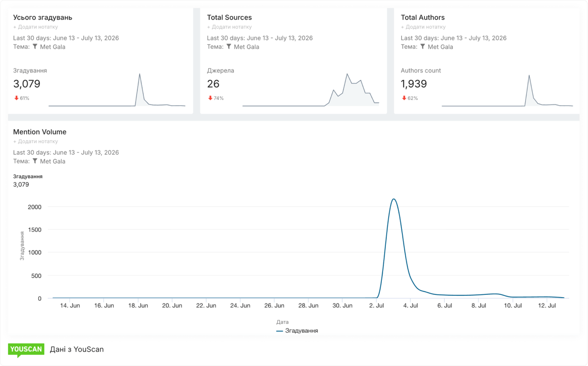Click the 3,079 mentions total number
Viewport: 588px width, 366px height.
click(x=27, y=84)
